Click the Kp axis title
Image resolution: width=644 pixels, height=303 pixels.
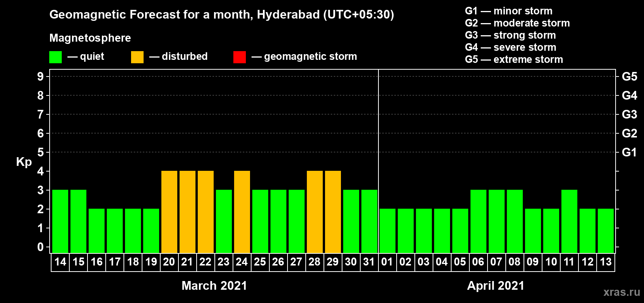pos(24,162)
